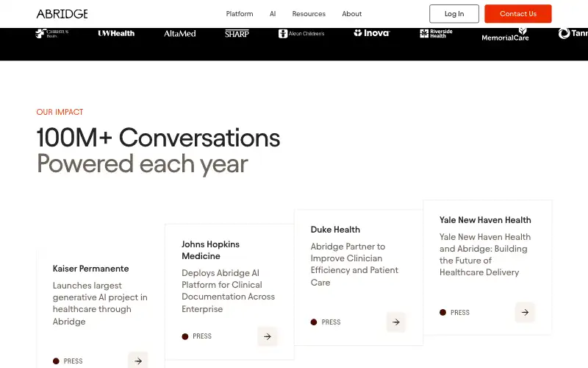588x368 pixels.
Task: Click the "100M+ Conversations" heading
Action: tap(158, 138)
